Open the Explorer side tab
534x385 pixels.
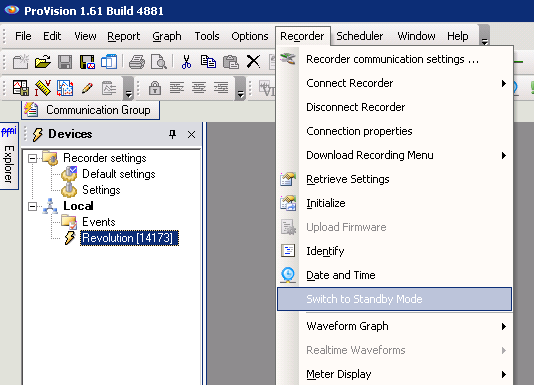(x=9, y=156)
